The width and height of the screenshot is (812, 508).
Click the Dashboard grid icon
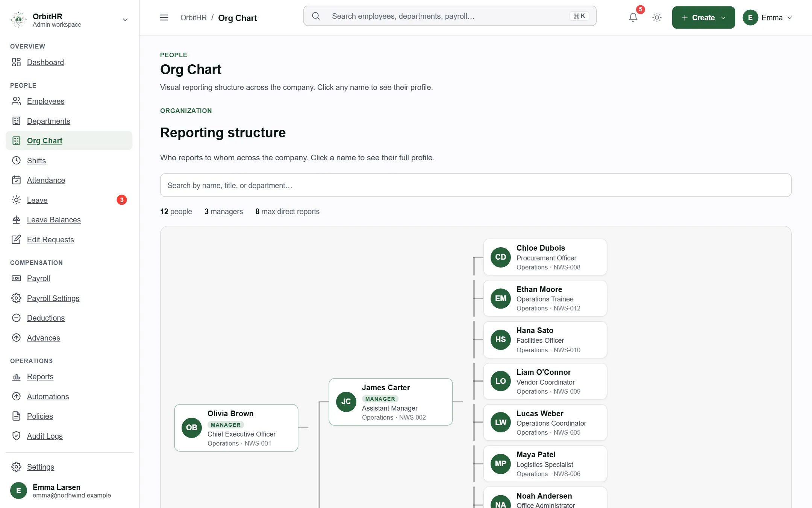pos(16,62)
